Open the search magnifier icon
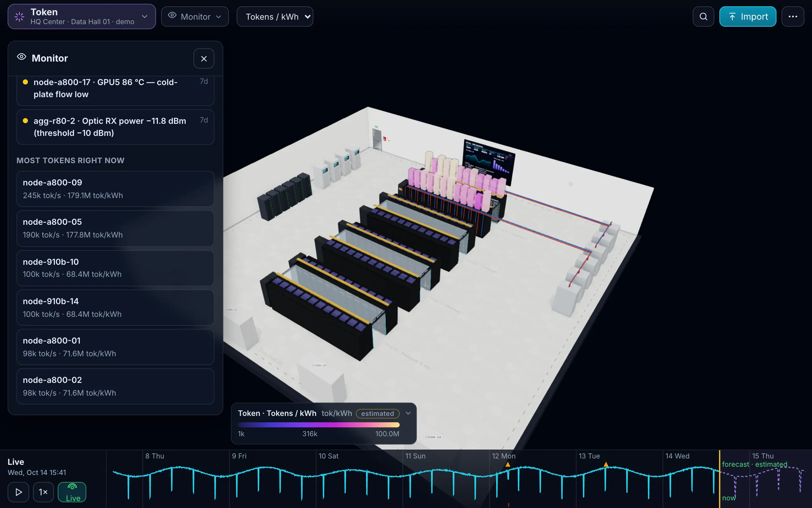 click(x=703, y=17)
